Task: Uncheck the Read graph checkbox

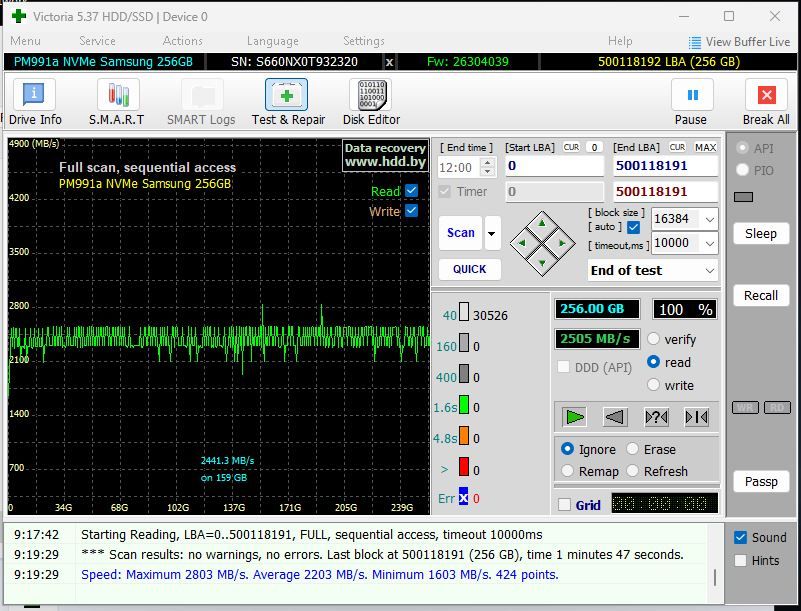Action: (411, 191)
